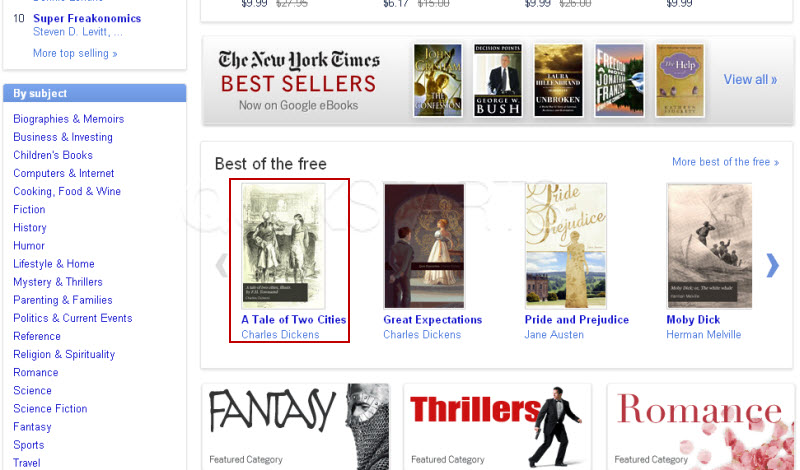The width and height of the screenshot is (800, 470).
Task: Open the Fantasy featured category banner
Action: pos(296,427)
